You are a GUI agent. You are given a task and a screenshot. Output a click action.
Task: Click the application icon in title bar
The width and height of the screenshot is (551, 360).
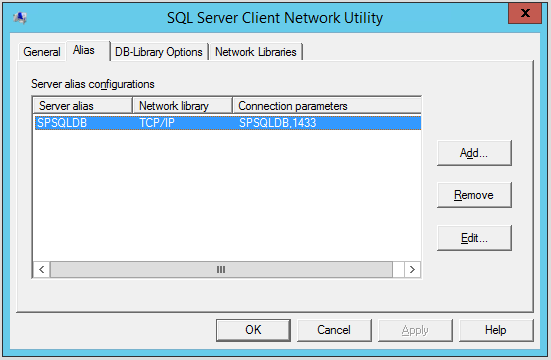click(x=20, y=17)
